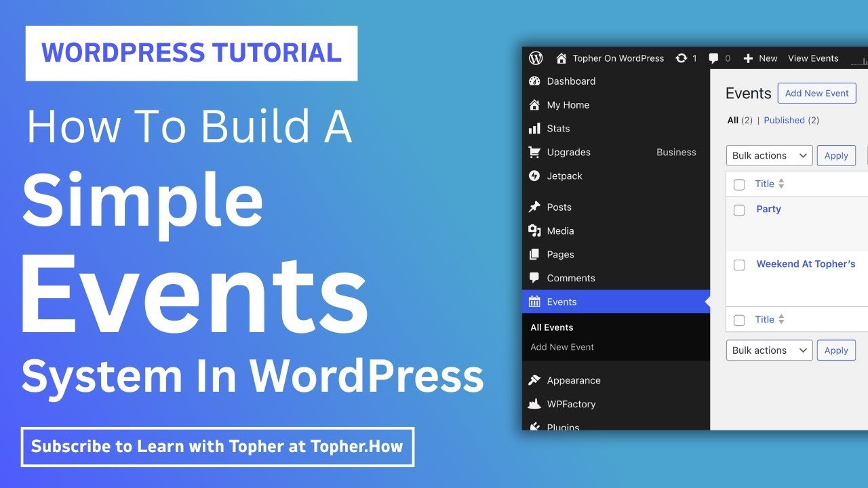
Task: Click the plus icon beside New
Action: (748, 58)
